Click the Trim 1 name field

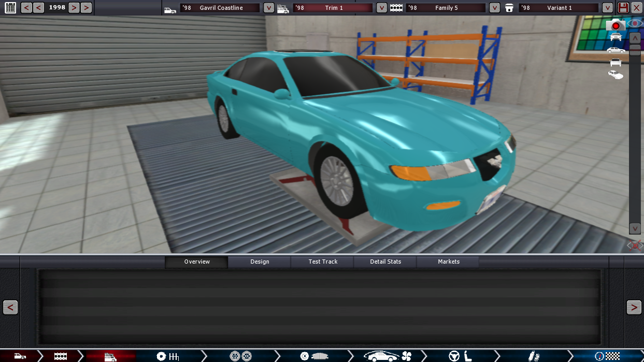333,8
